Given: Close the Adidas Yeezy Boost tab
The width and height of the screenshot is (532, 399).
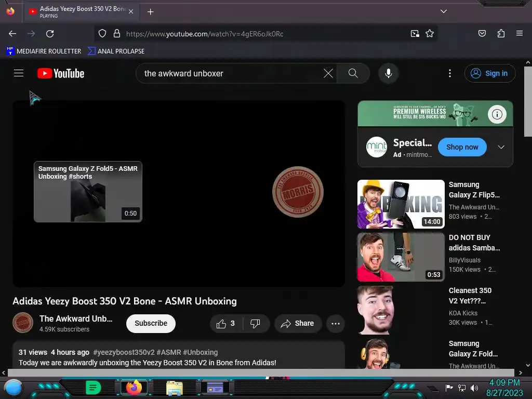Looking at the screenshot, I should (131, 11).
